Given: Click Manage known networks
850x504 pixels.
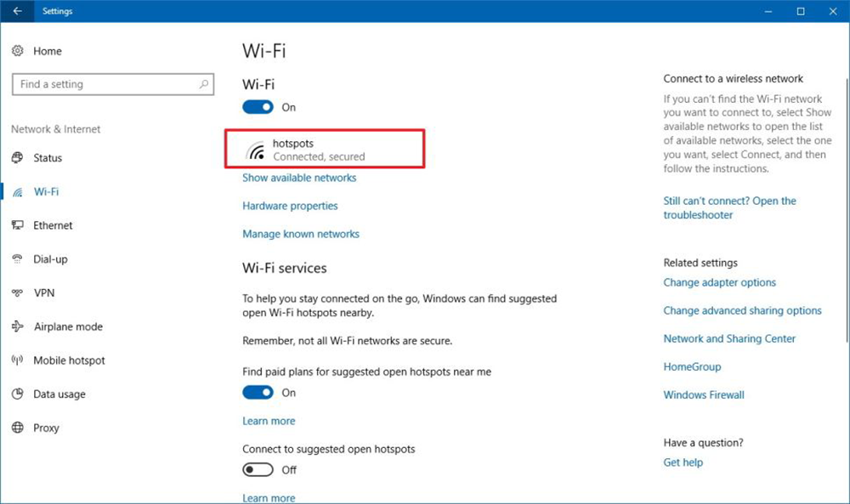Looking at the screenshot, I should click(301, 234).
